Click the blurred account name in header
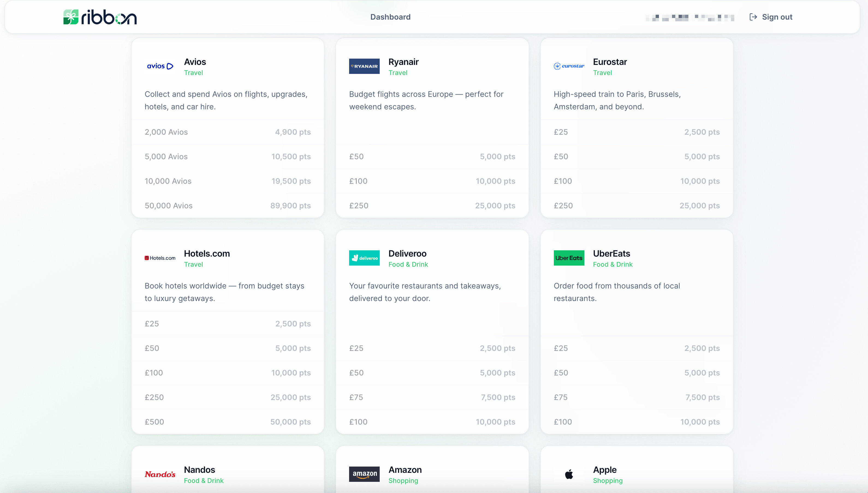The image size is (868, 493). [x=690, y=17]
